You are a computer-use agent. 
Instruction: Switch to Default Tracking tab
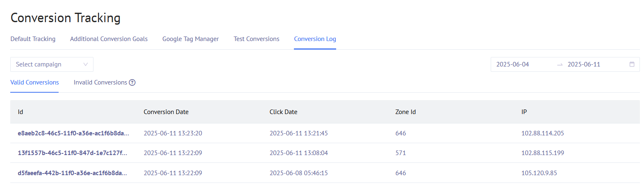point(33,39)
